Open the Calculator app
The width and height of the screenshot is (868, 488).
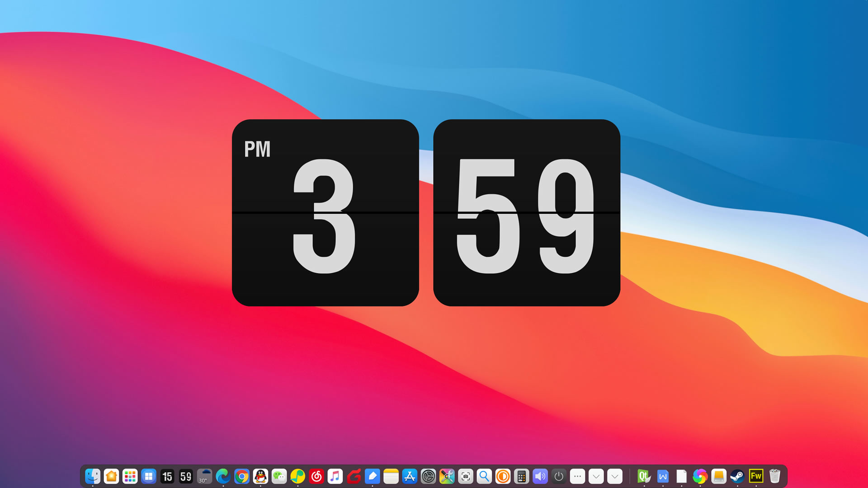pyautogui.click(x=522, y=476)
